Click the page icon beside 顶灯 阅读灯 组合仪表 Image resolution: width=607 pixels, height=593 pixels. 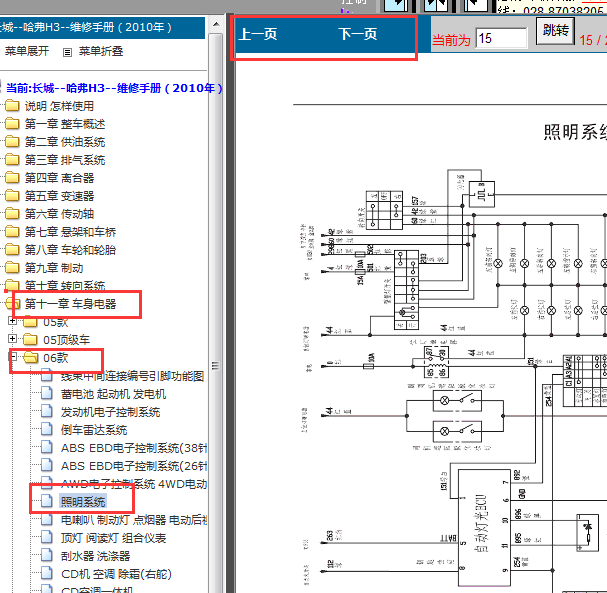[47, 538]
